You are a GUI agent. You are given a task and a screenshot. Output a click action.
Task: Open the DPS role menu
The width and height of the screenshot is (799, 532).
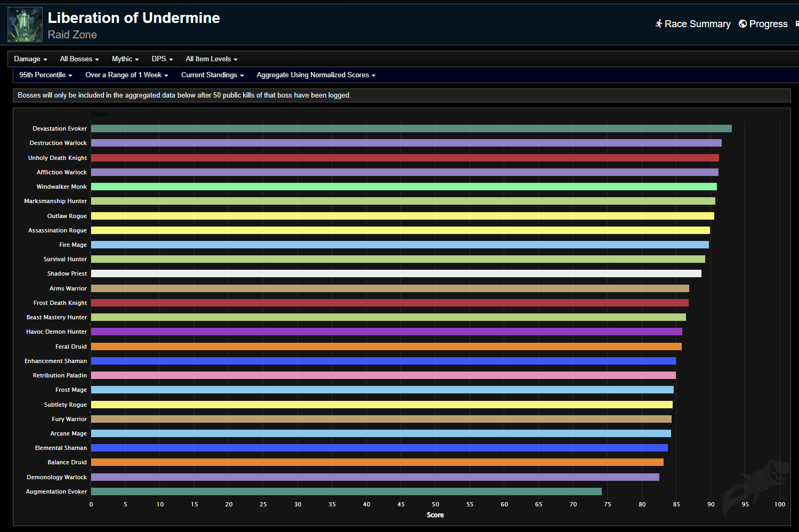162,59
